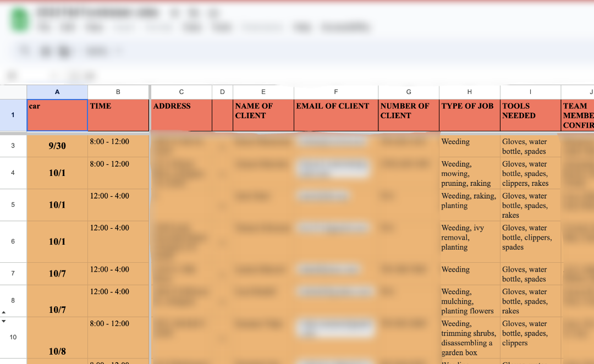Click 'Gloves, water bottle, spades' cell in row 7

click(x=530, y=273)
